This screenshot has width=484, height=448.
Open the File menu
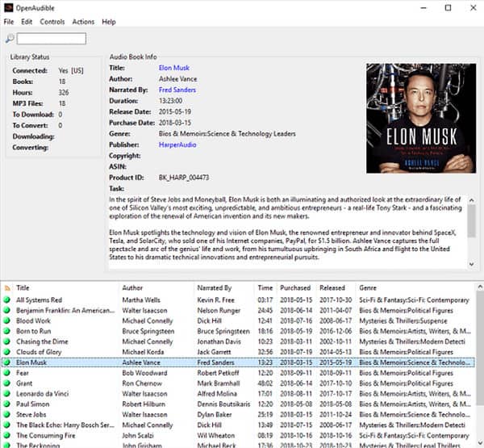tap(9, 22)
